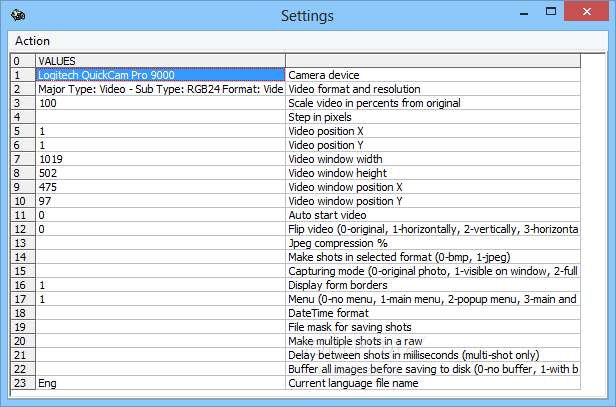Select the 'Major Type: Video' format value cell
This screenshot has height=407, width=616.
pos(160,89)
